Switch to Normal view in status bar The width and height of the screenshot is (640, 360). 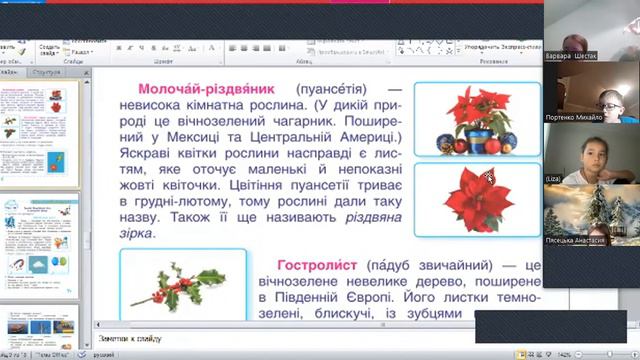pos(521,355)
